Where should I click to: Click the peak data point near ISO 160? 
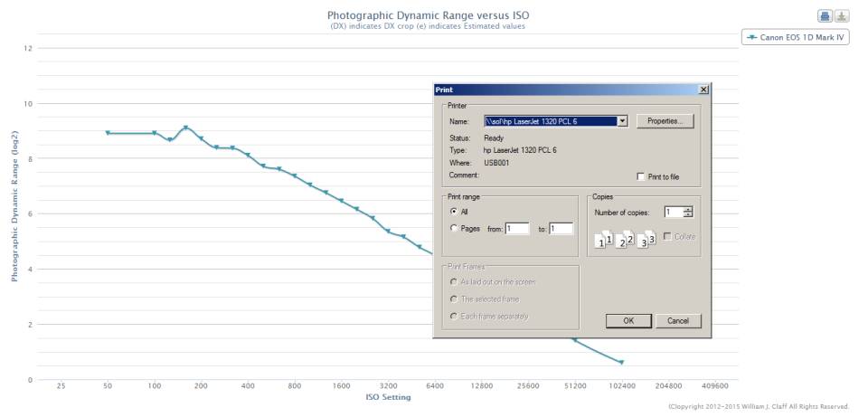pos(186,128)
